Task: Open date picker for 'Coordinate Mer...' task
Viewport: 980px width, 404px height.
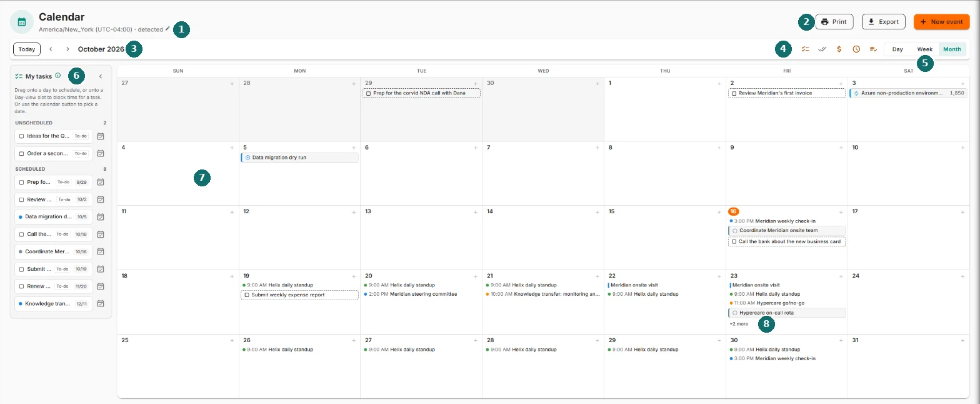Action: point(100,251)
